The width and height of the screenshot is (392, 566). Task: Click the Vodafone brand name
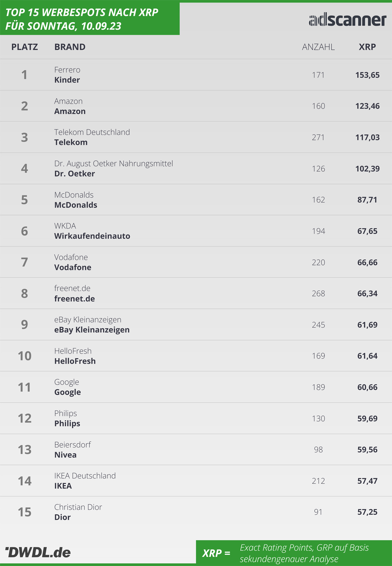click(73, 267)
